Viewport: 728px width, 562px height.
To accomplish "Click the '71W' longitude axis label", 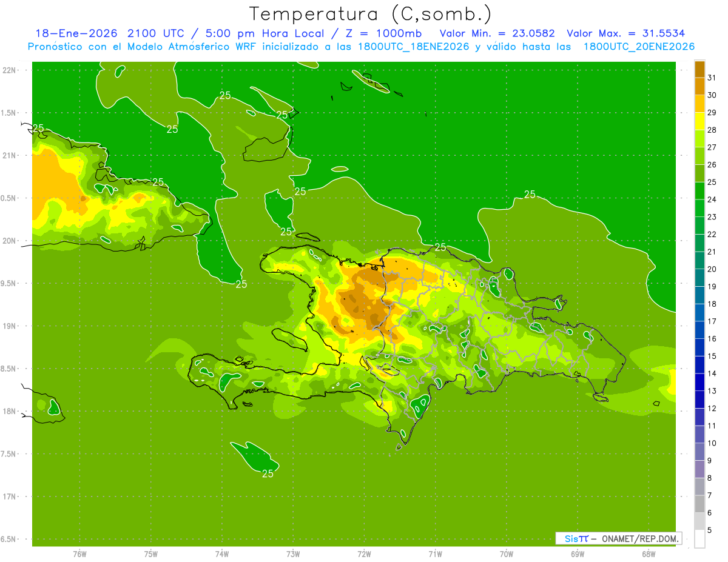I will coord(435,554).
